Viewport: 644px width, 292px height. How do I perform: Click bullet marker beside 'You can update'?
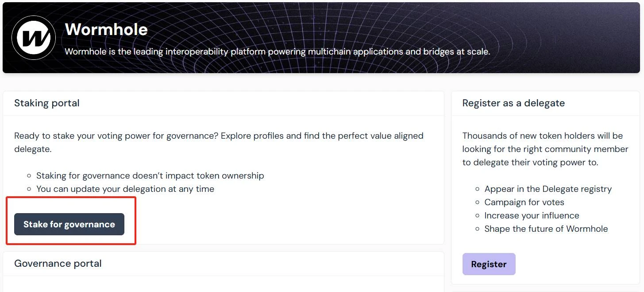pos(29,189)
